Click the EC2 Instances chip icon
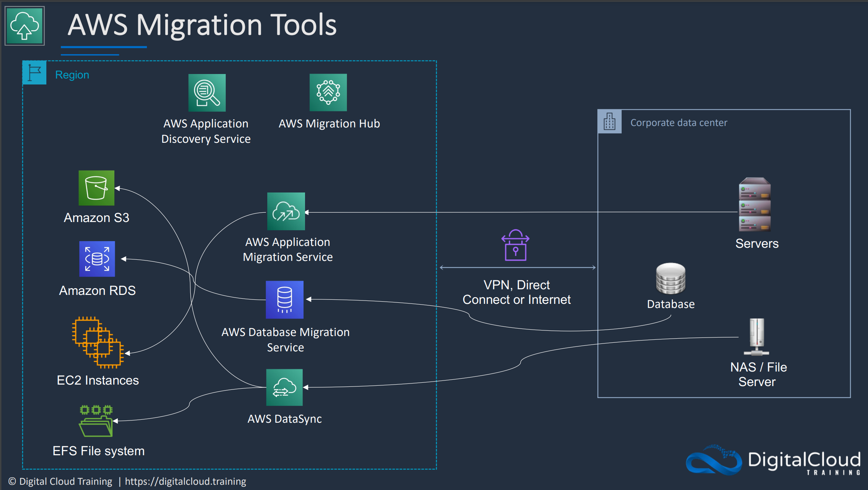This screenshot has height=490, width=868. pyautogui.click(x=98, y=342)
